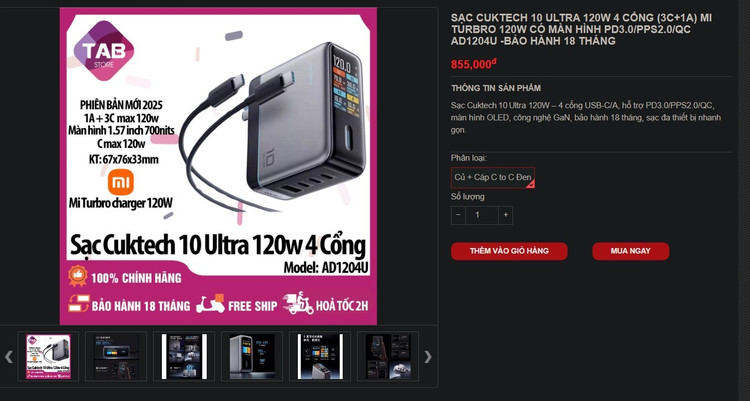The width and height of the screenshot is (750, 401).
Task: Buy now with the 'MUA NGAY' button
Action: point(630,251)
